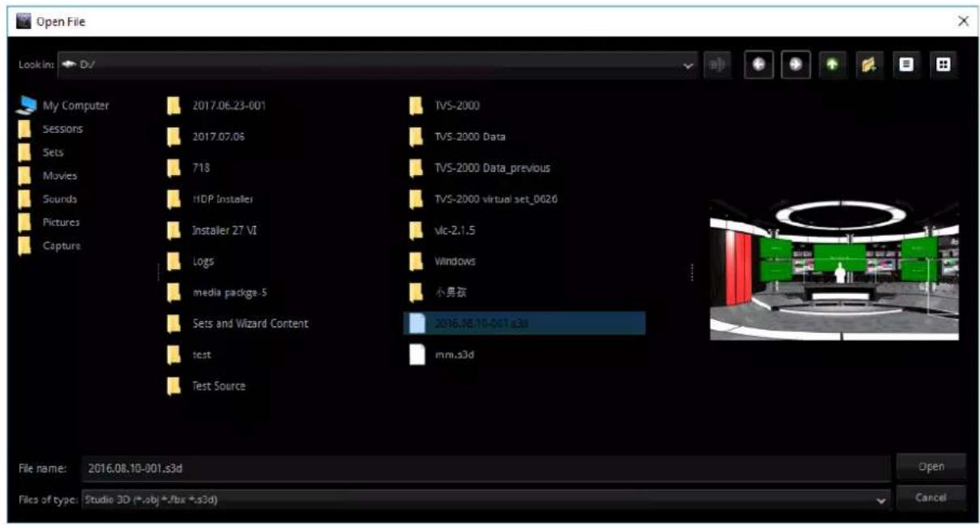Click into the File name field
Image resolution: width=980 pixels, height=525 pixels.
(486, 467)
